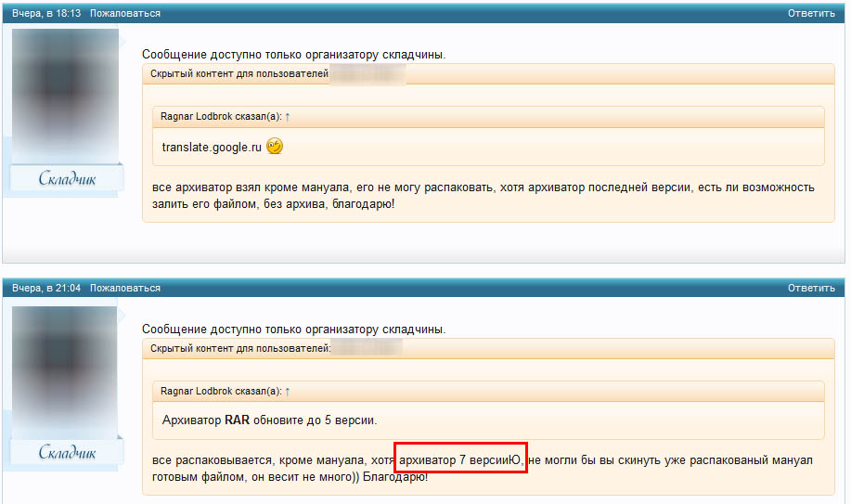The width and height of the screenshot is (851, 504).
Task: Click the up-arrow in the RAR archiver quote header
Action: click(288, 392)
